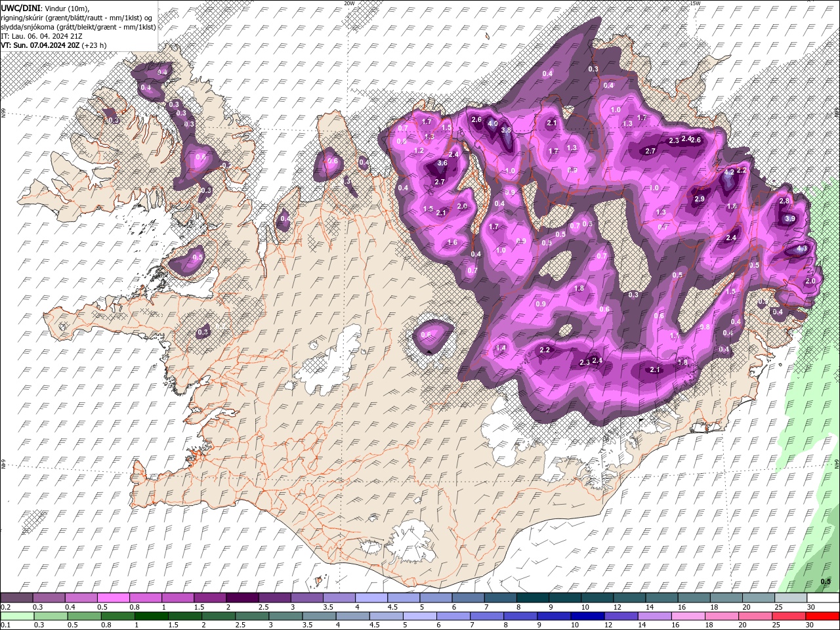Screen dimensions: 840x630
Task: Select the darkest green 1 swatch in rain legend
Action: tap(151, 616)
